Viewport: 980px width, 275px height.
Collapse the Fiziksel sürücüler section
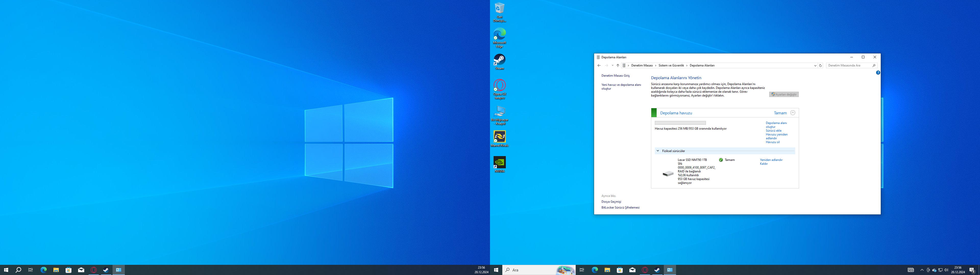pos(658,151)
